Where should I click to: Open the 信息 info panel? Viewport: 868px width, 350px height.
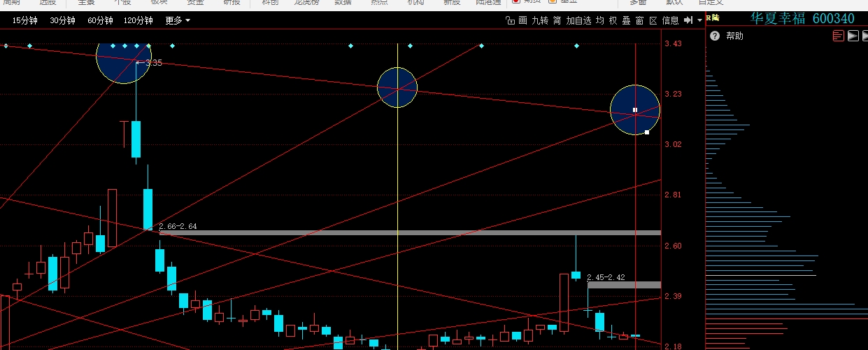tap(670, 20)
